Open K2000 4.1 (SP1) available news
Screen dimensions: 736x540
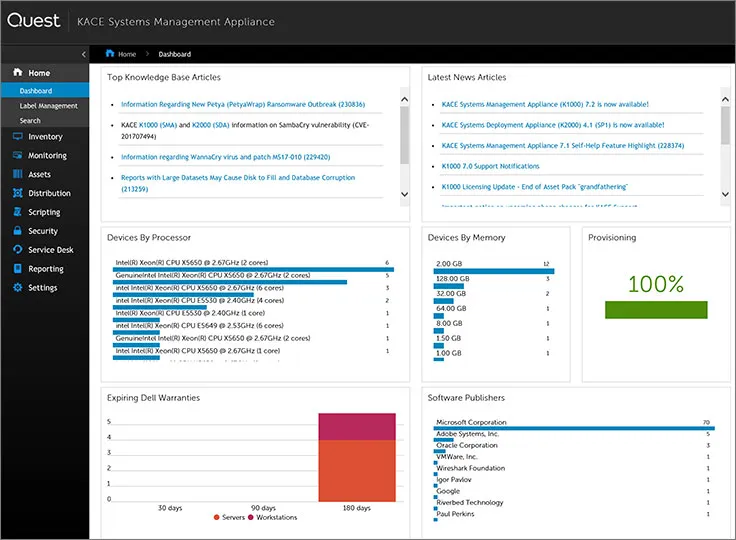552,125
